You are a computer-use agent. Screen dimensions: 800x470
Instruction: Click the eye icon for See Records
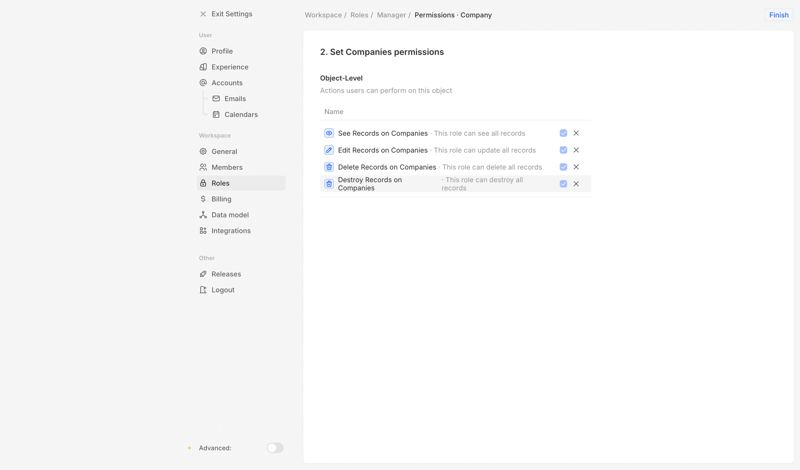click(x=329, y=133)
